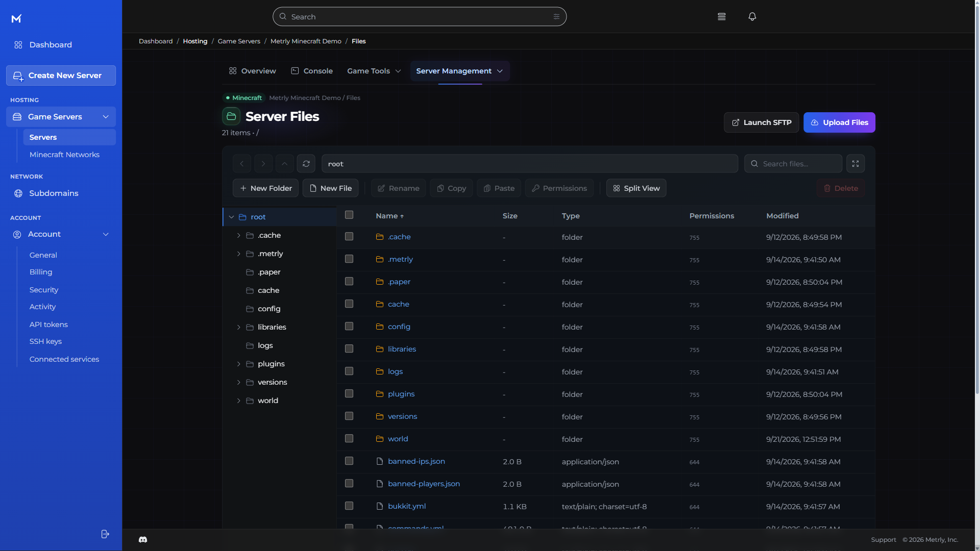Click the Server Files folder icon
The image size is (980, 551).
(231, 116)
